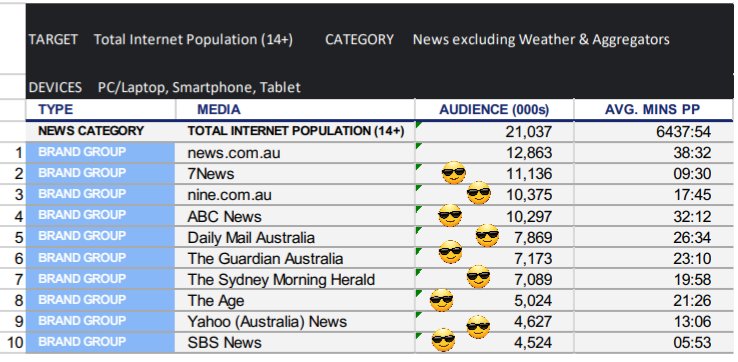Select the average minutes value 32:12
This screenshot has width=738, height=362.
[692, 217]
